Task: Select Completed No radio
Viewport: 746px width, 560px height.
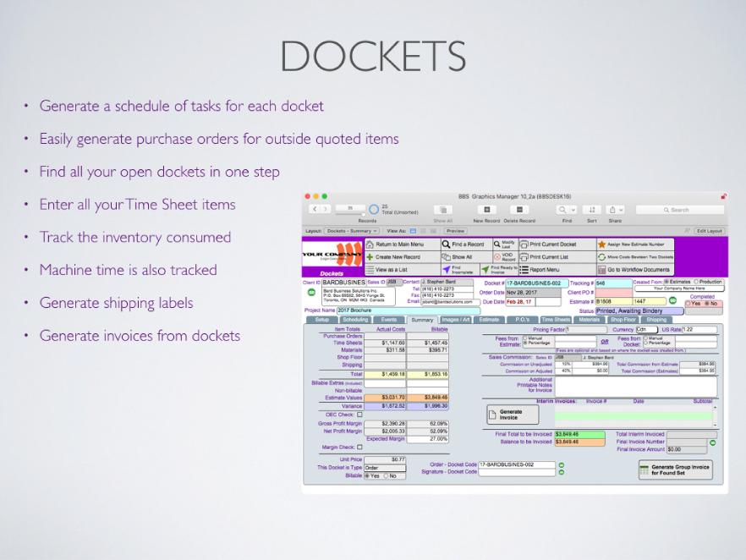Action: [x=707, y=304]
